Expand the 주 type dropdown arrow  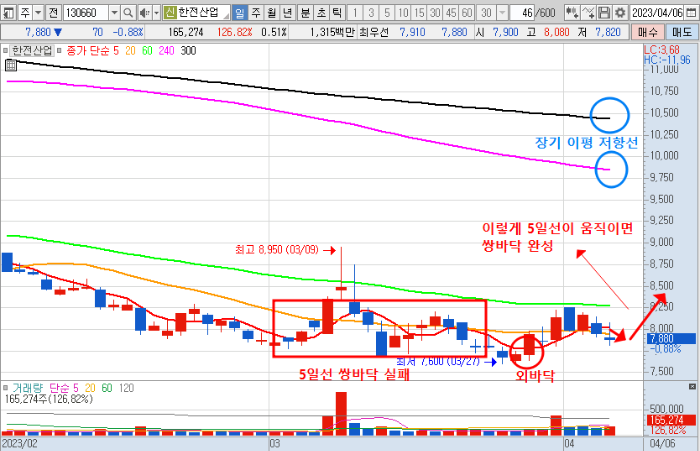tap(38, 13)
